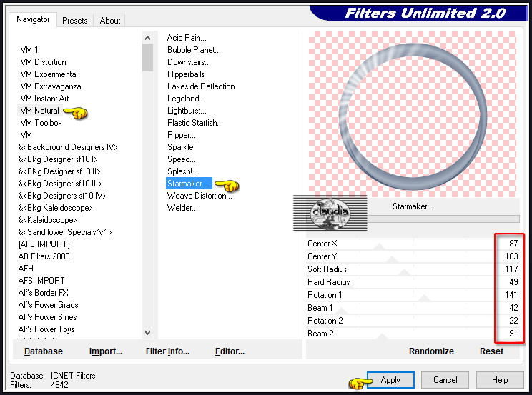This screenshot has width=532, height=395.
Task: Select the Weave Distortion filter
Action: point(199,196)
